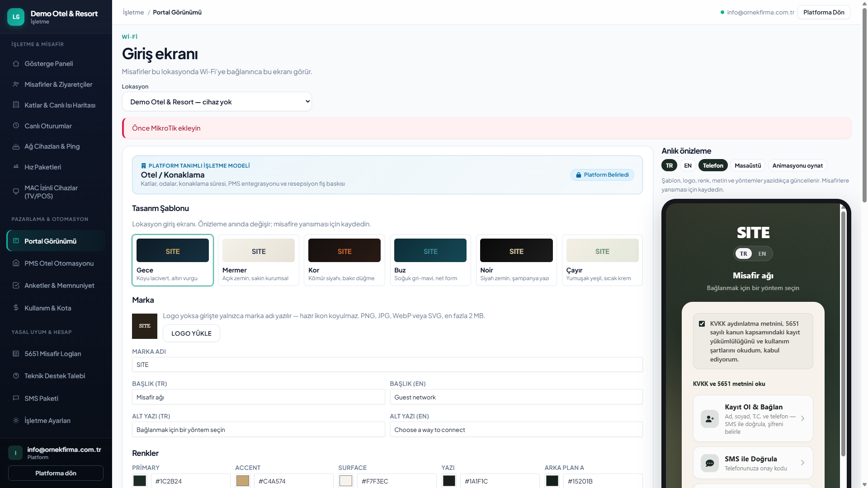Expand Kayıt Ol & Bağlan chevron in preview
The height and width of the screenshot is (488, 868).
click(802, 418)
